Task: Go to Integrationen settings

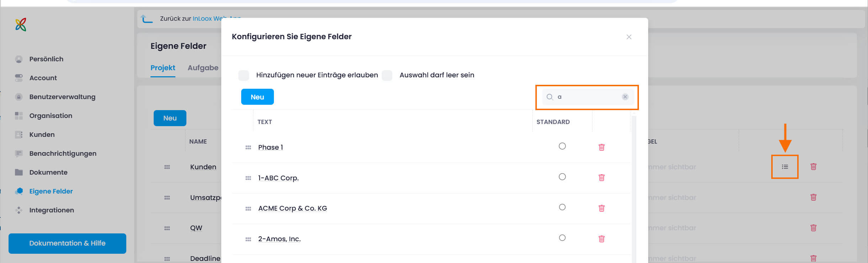Action: [x=52, y=210]
